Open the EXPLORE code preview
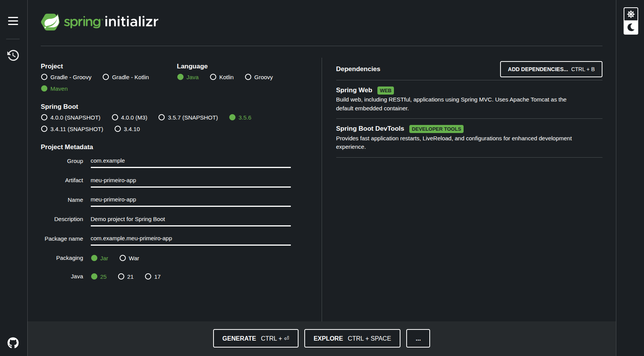644x356 pixels. tap(352, 338)
